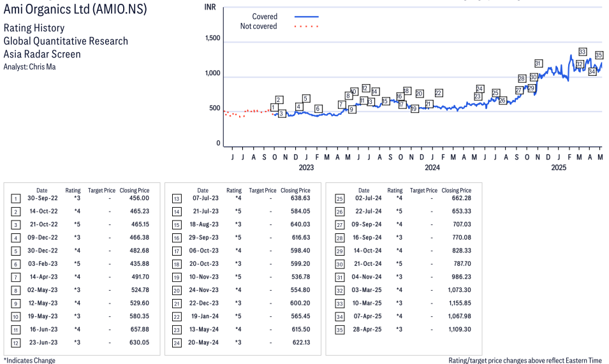Click 'Analyst: Chris Ma' text
Viewport: 609px width, 364px height.
tap(29, 67)
